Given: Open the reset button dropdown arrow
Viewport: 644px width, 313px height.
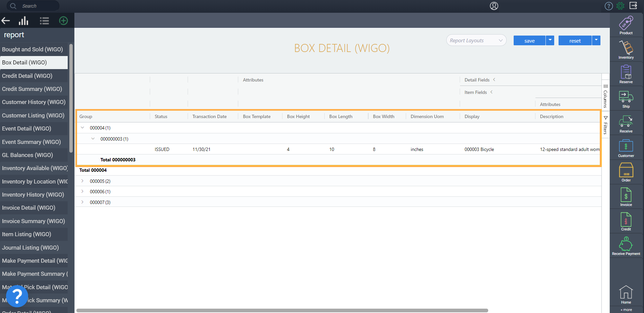Looking at the screenshot, I should pyautogui.click(x=596, y=40).
